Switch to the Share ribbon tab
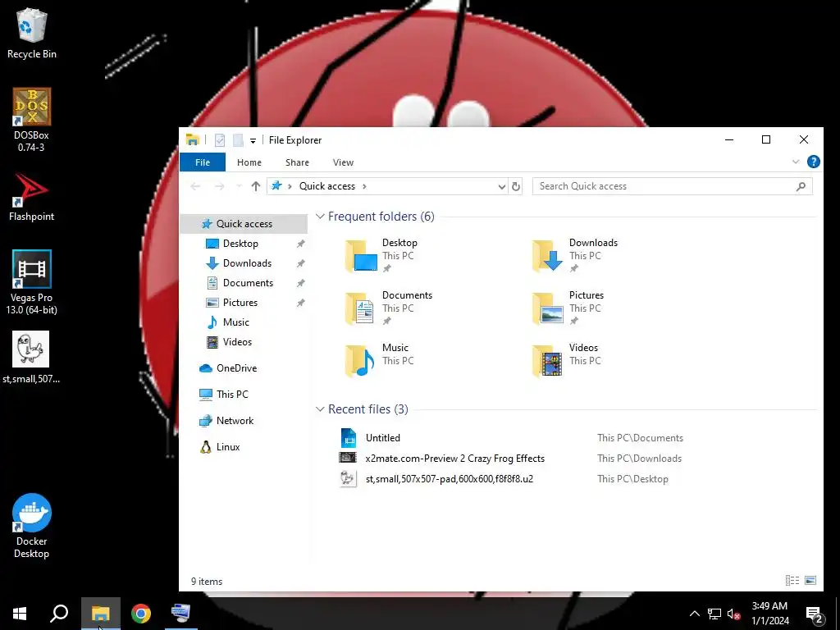 point(297,162)
